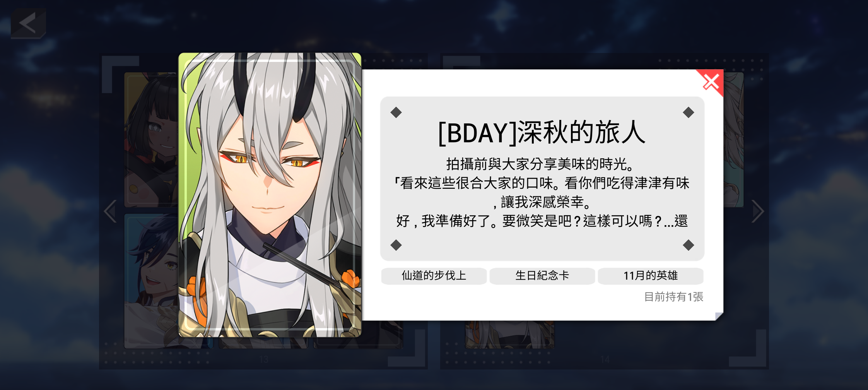
Task: Click the folded page corner of popup
Action: click(719, 316)
